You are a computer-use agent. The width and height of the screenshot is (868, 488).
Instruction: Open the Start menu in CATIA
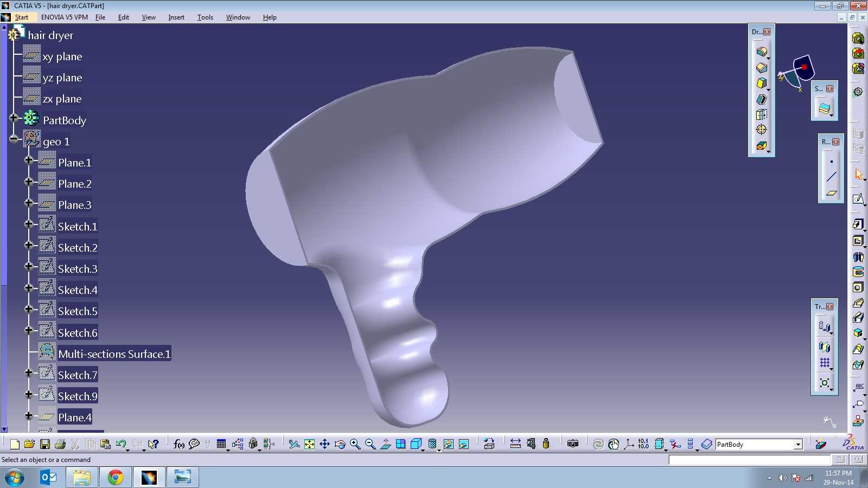tap(21, 17)
